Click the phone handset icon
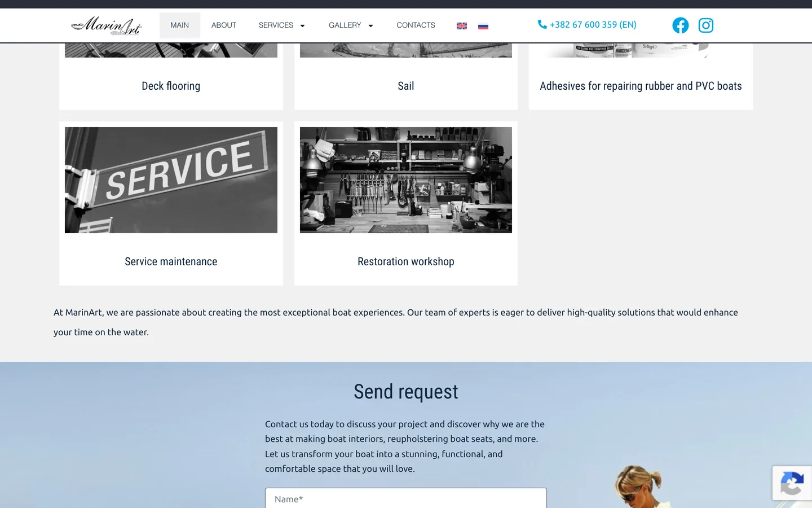Viewport: 812px width, 508px height. click(542, 24)
